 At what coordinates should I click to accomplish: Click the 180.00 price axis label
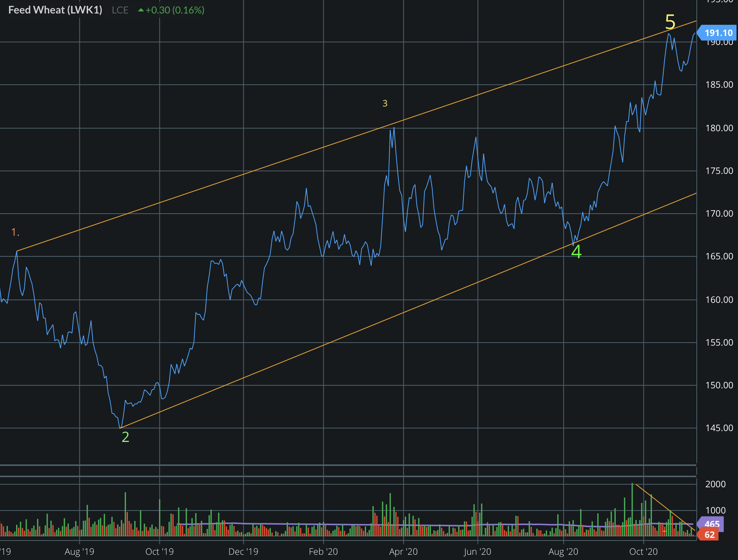719,128
